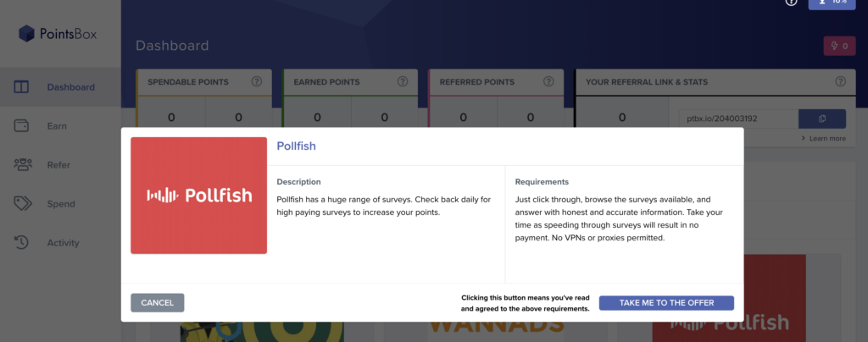Click the lightning bolt counter badge
Screen dimensions: 868x342
tap(840, 47)
